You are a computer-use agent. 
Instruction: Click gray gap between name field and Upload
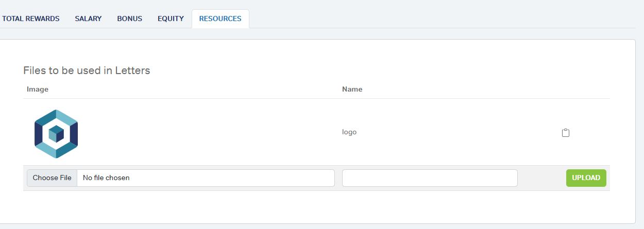coord(541,178)
